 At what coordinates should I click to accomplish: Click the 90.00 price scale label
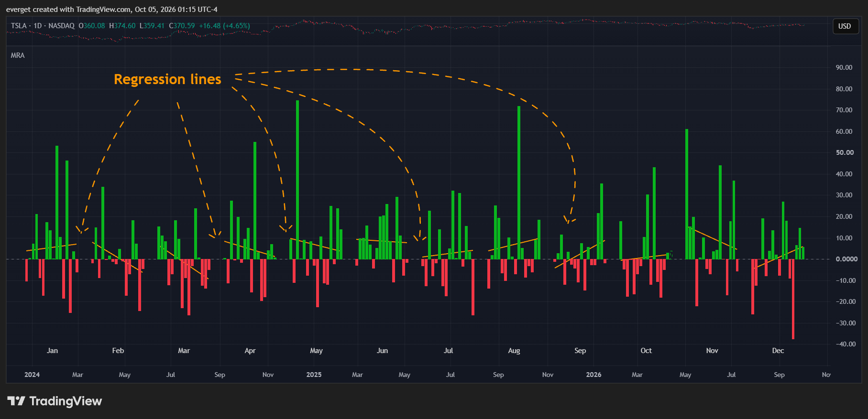(x=844, y=67)
